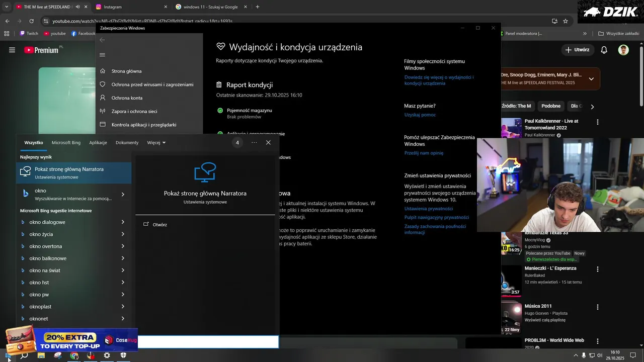Reload the current browser page
Screen dimensions: 644x362
coord(31,21)
